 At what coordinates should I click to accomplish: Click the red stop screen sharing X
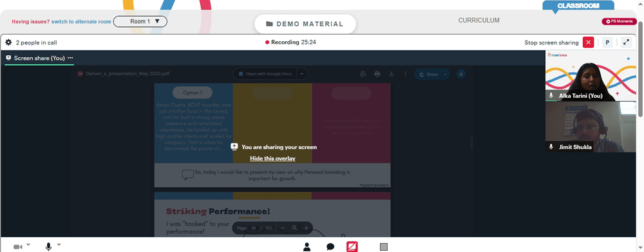tap(588, 42)
